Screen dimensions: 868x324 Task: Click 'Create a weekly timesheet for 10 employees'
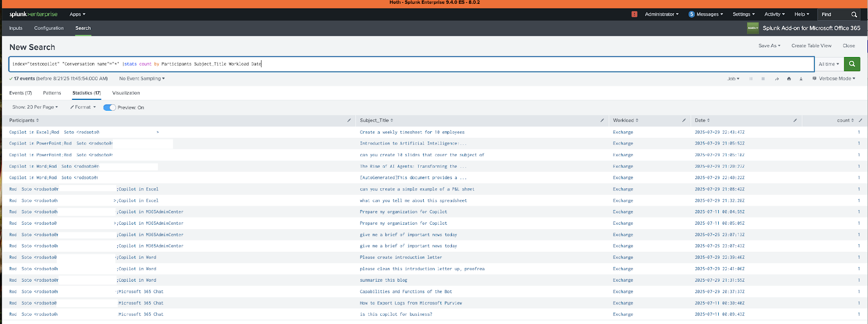point(412,132)
